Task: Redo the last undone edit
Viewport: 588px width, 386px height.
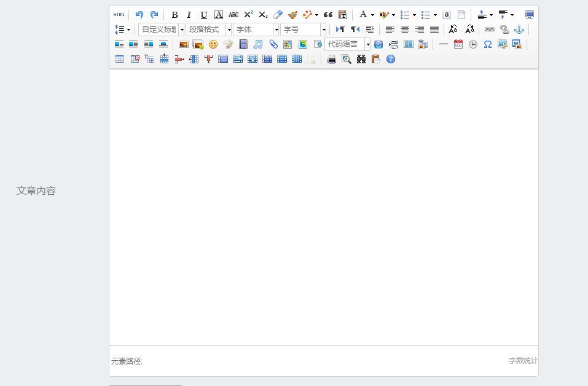Action: [154, 15]
